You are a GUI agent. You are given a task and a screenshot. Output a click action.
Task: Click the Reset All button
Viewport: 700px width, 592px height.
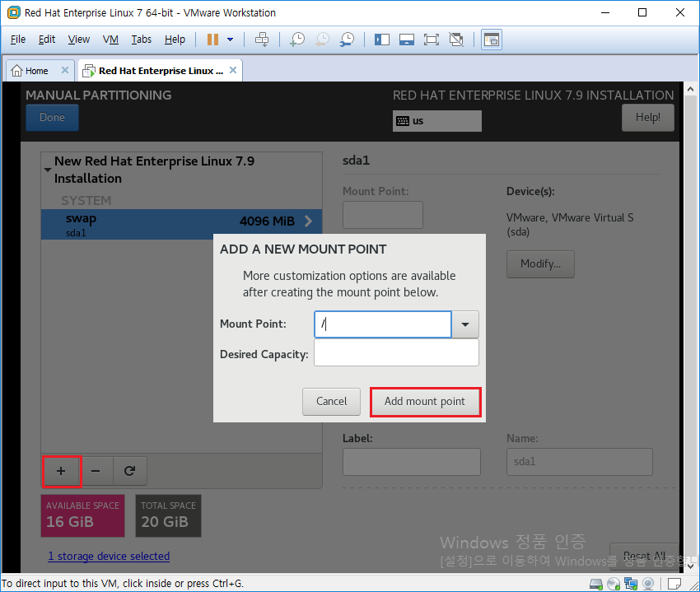click(644, 557)
